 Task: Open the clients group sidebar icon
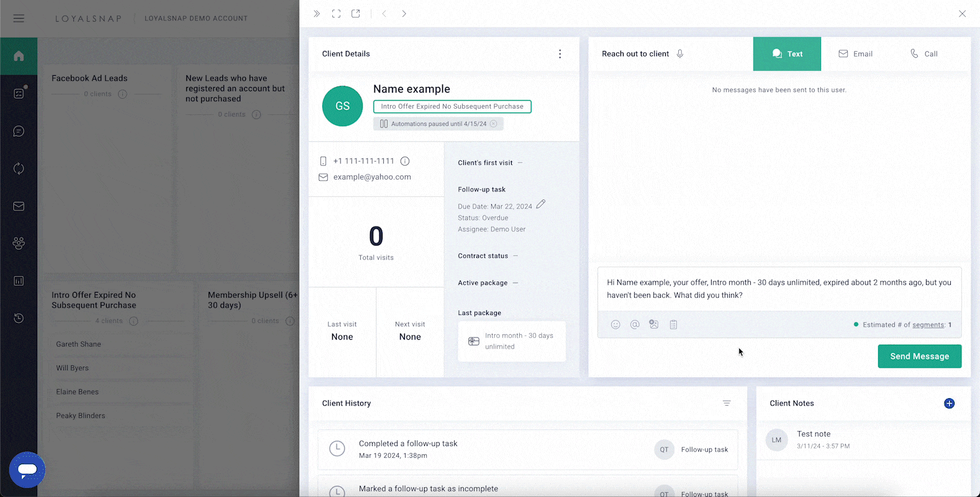19,244
